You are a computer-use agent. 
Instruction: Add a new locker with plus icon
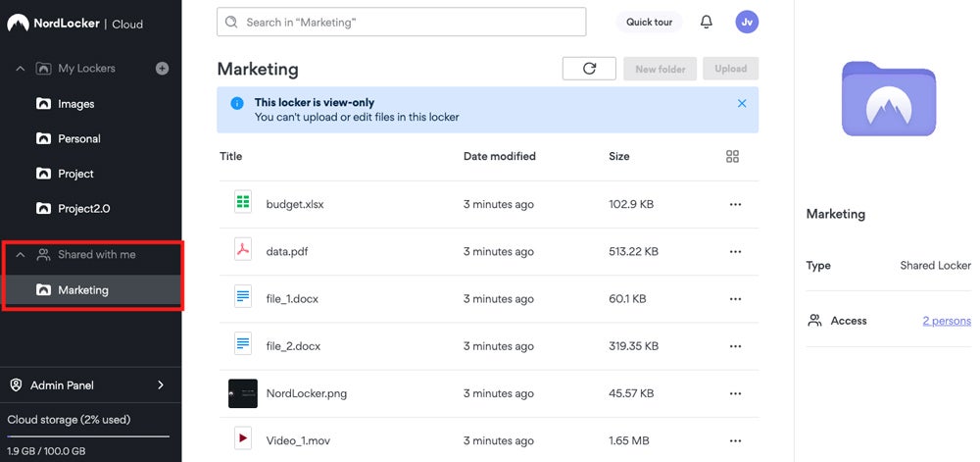[x=162, y=69]
